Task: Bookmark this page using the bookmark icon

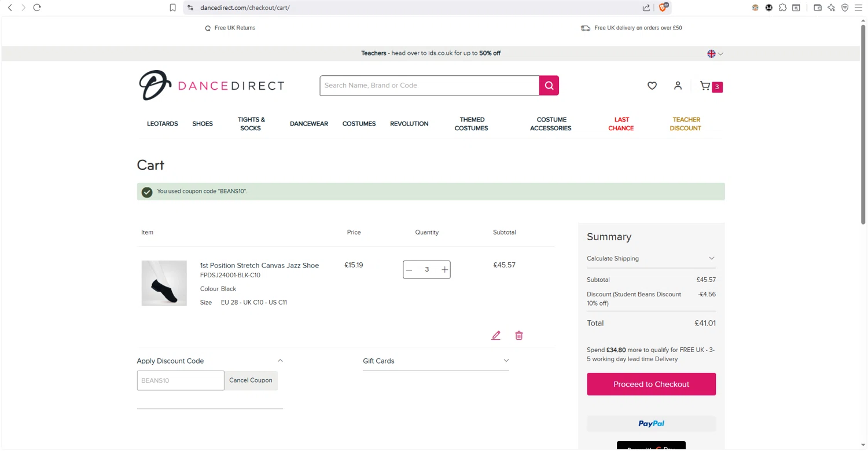Action: (172, 8)
